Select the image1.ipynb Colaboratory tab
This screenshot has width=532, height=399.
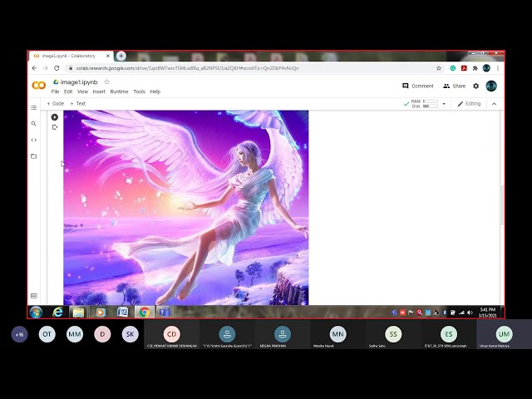click(x=71, y=56)
